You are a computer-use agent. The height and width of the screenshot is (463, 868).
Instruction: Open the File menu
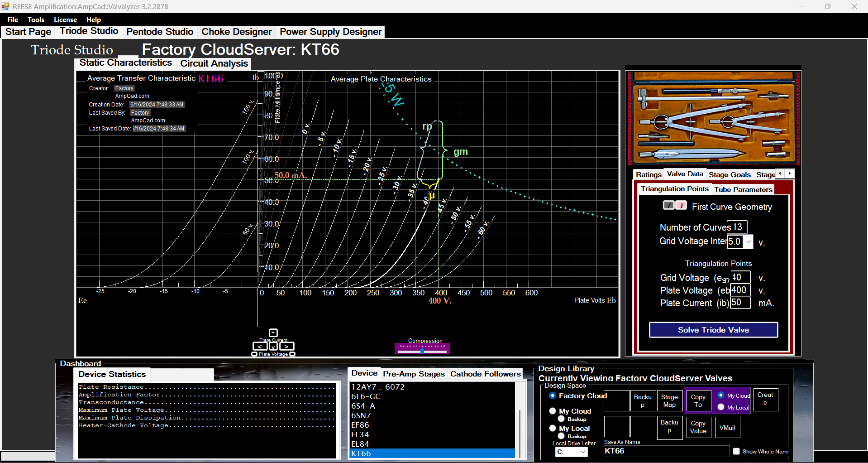tap(13, 20)
